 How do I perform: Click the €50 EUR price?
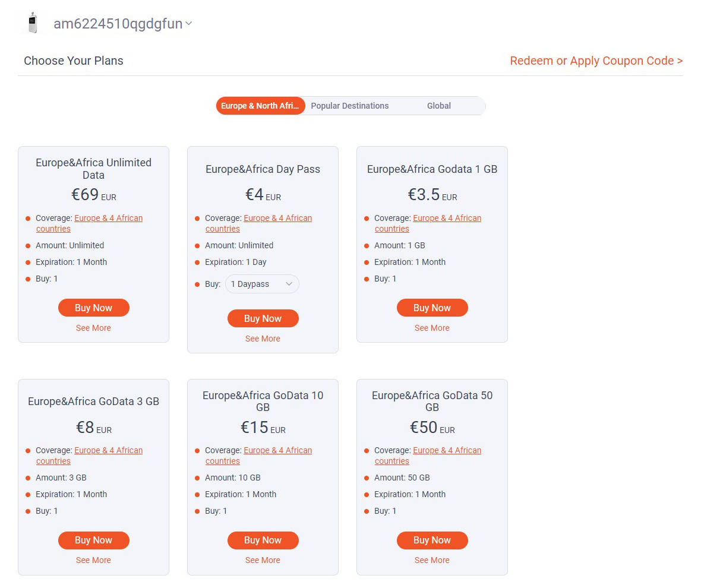click(432, 428)
